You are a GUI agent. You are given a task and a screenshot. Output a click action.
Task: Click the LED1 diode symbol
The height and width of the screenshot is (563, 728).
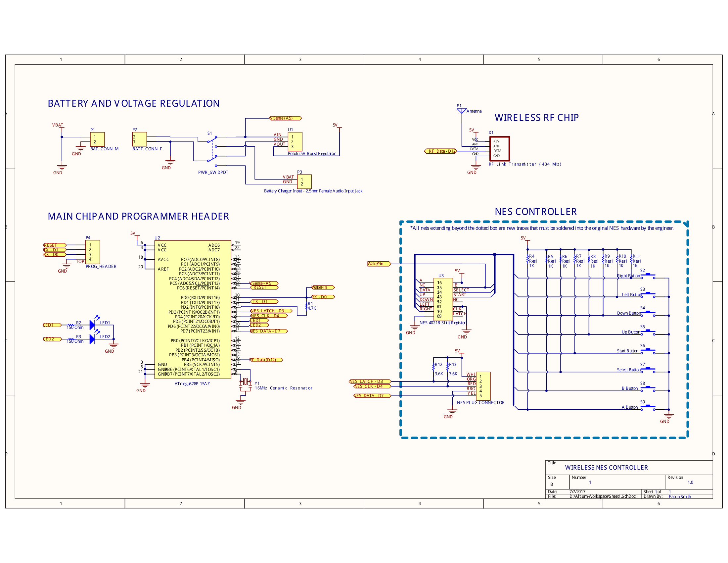[x=93, y=325]
